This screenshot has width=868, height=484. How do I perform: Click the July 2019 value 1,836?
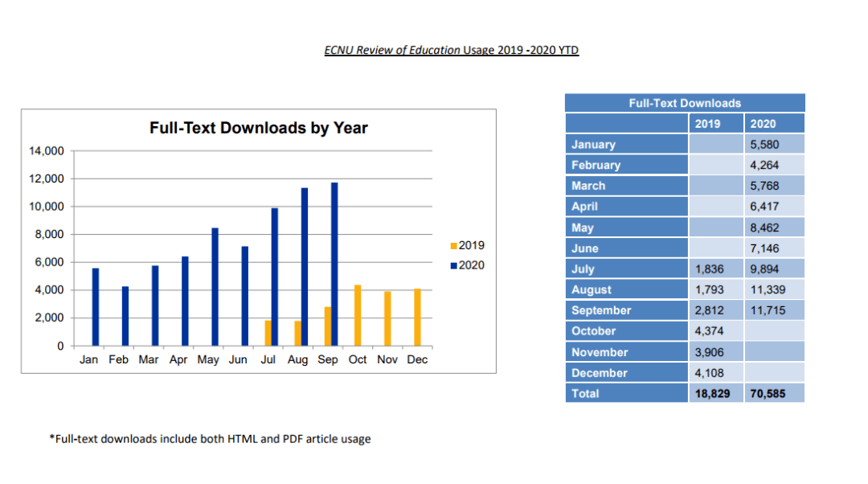pyautogui.click(x=709, y=269)
